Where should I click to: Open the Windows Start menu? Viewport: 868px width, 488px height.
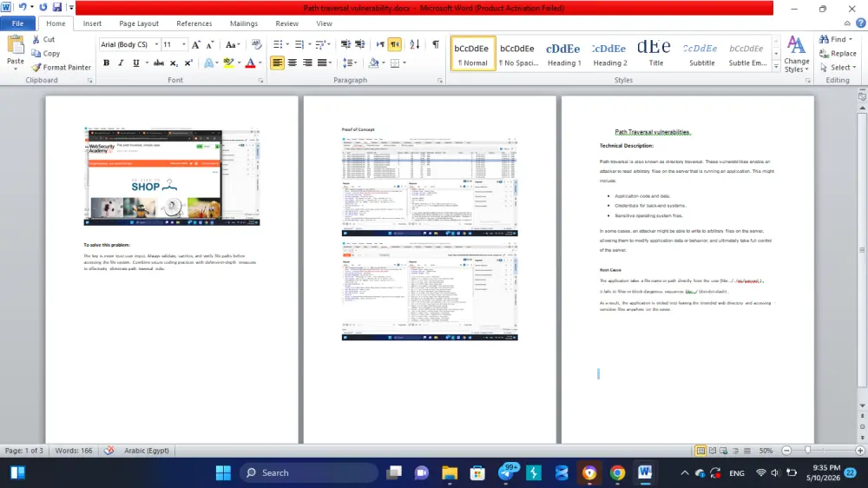coord(223,472)
